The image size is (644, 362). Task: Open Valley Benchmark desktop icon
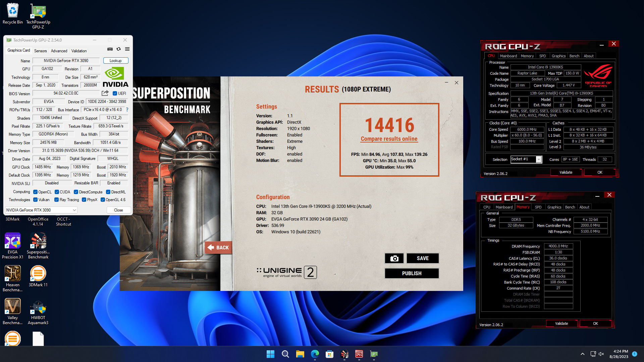(13, 311)
